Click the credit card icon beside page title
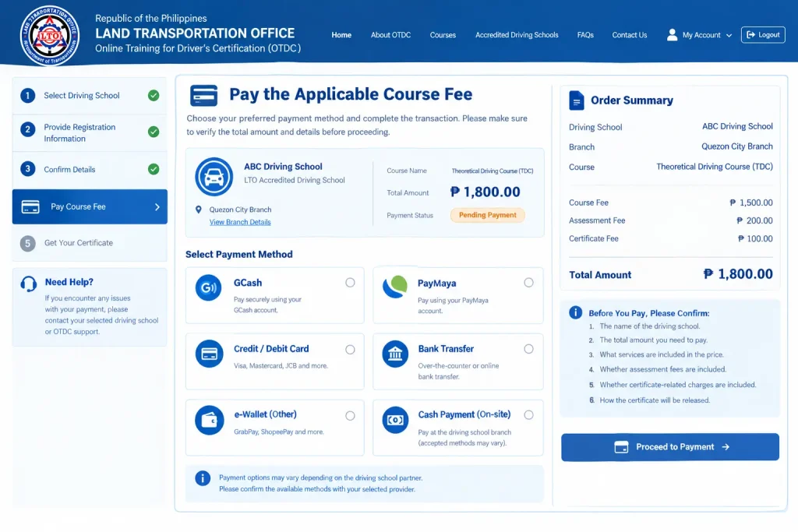The height and width of the screenshot is (532, 798). click(203, 95)
